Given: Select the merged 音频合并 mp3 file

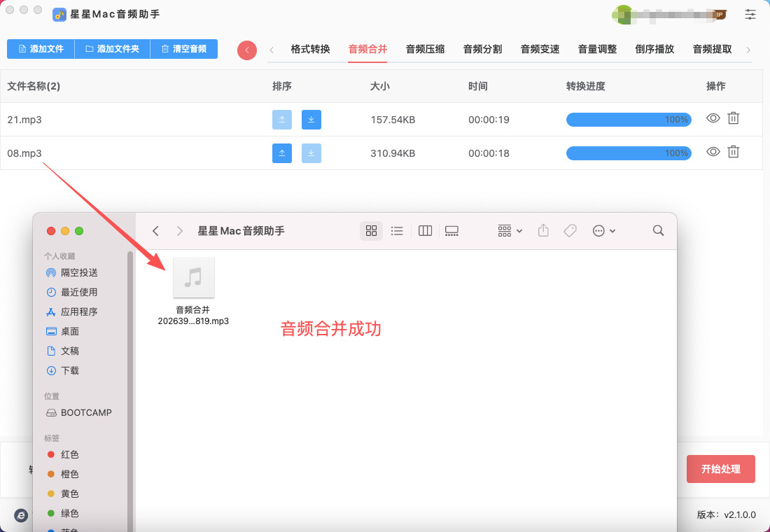Looking at the screenshot, I should [193, 292].
